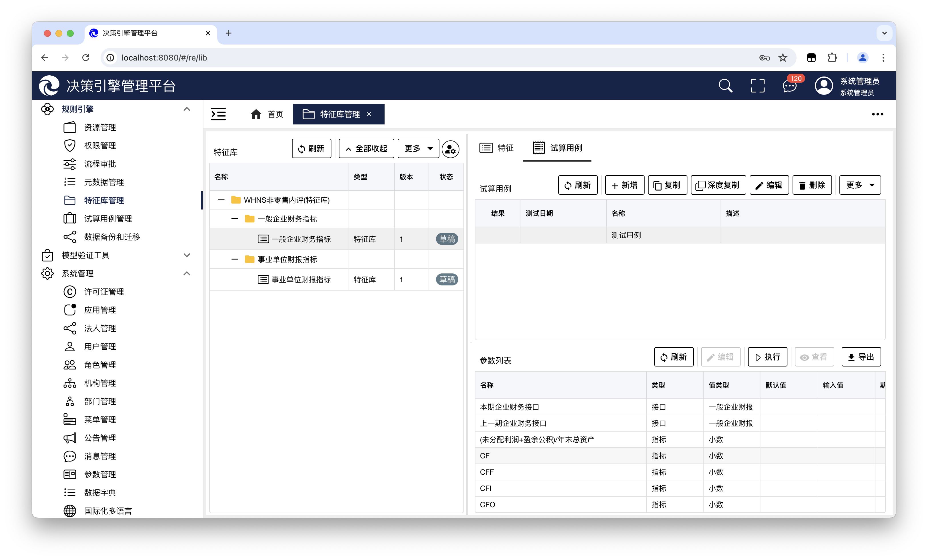The height and width of the screenshot is (560, 928).
Task: Collapse the 规则引擎 sidebar section
Action: 186,109
